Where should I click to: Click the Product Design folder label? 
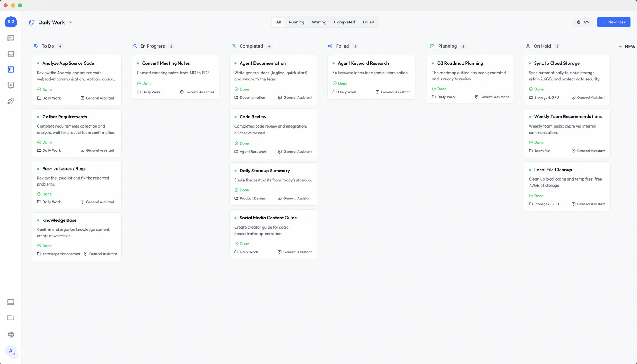click(252, 198)
